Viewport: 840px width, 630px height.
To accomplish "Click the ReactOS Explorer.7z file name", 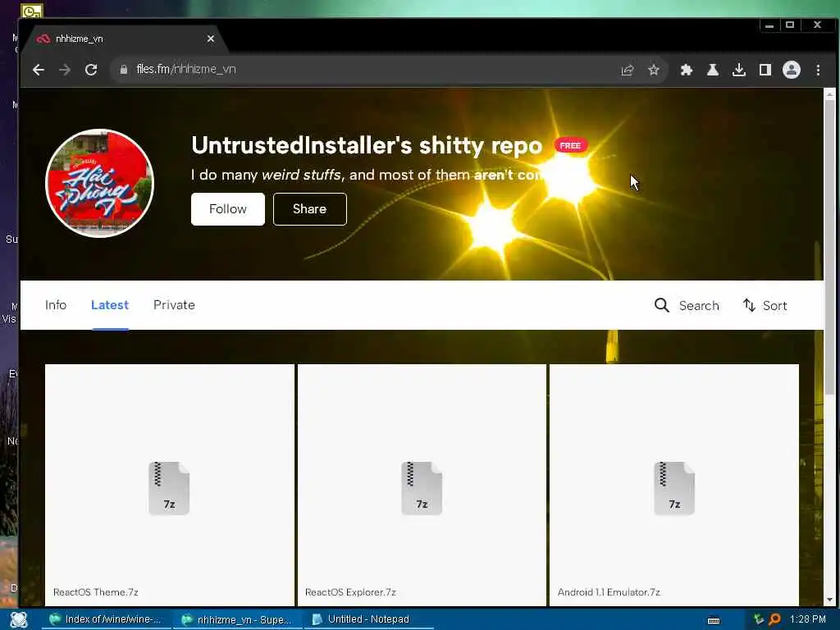I will pos(350,592).
